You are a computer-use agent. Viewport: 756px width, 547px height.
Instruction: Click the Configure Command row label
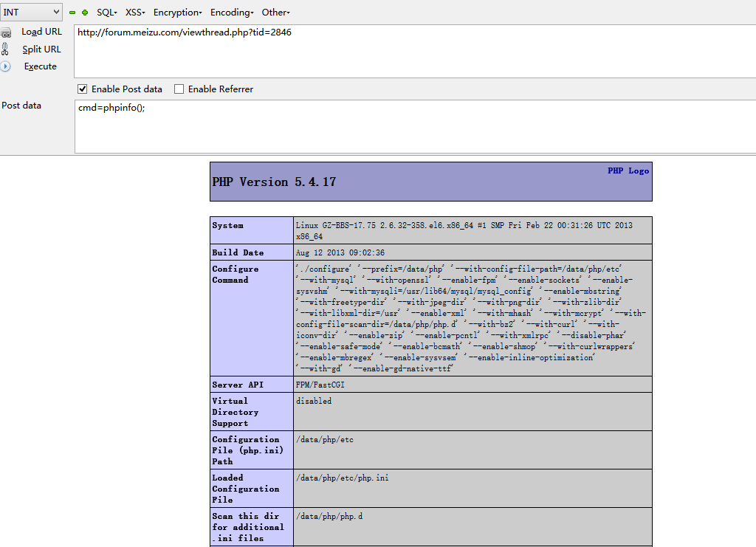click(236, 274)
